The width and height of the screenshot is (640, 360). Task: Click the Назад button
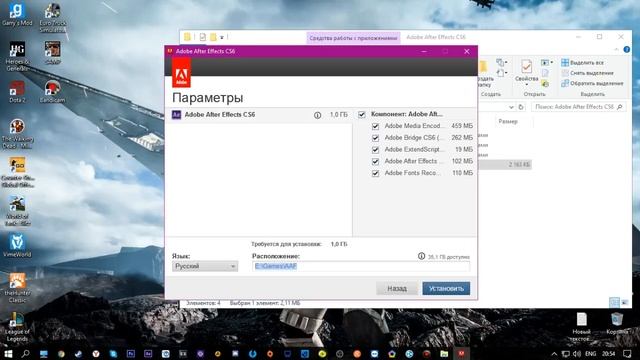tap(397, 288)
